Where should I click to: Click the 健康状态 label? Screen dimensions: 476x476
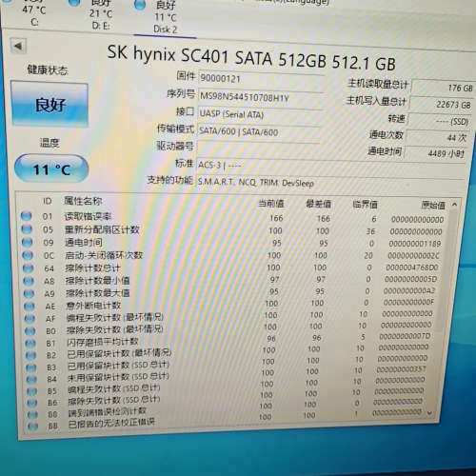tap(48, 69)
